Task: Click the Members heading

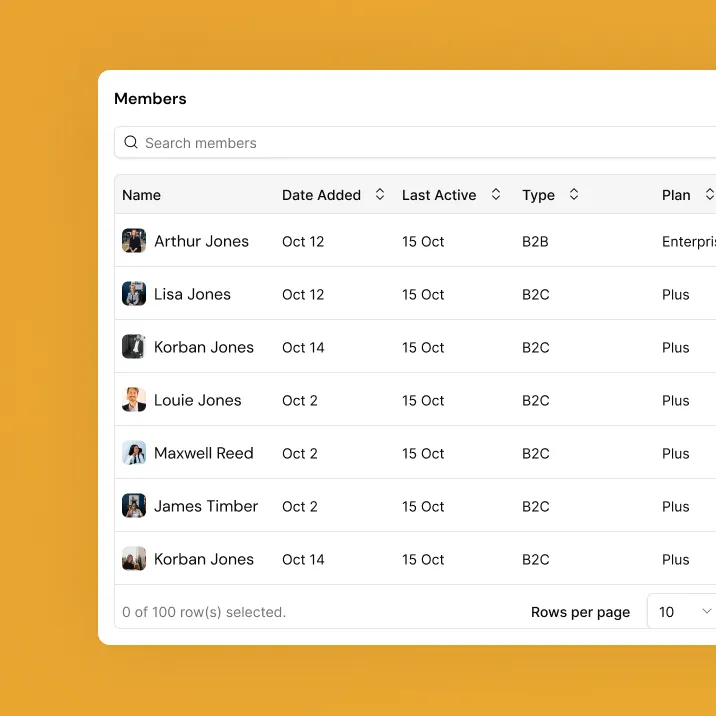Action: point(150,99)
